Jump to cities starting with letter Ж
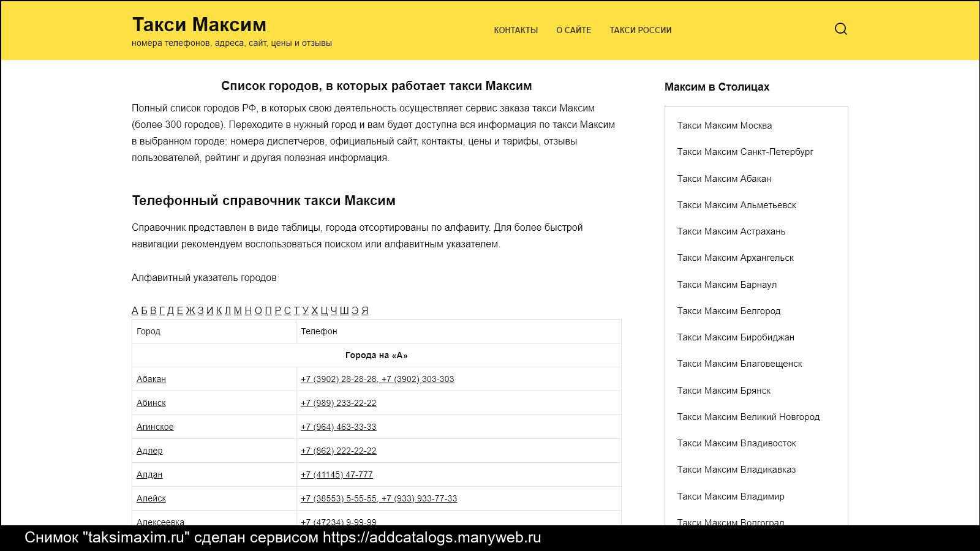 190,310
